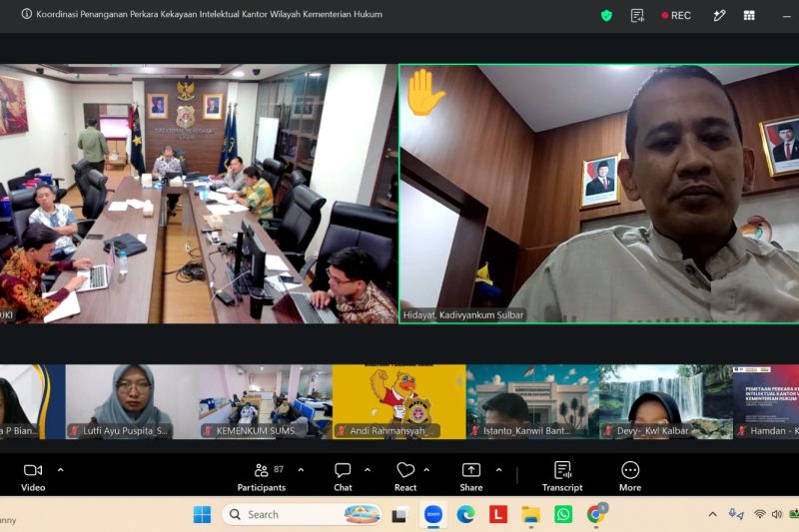
Task: Select the Hidayat, Kadivyankum Sulbar video tile
Action: coord(598,194)
